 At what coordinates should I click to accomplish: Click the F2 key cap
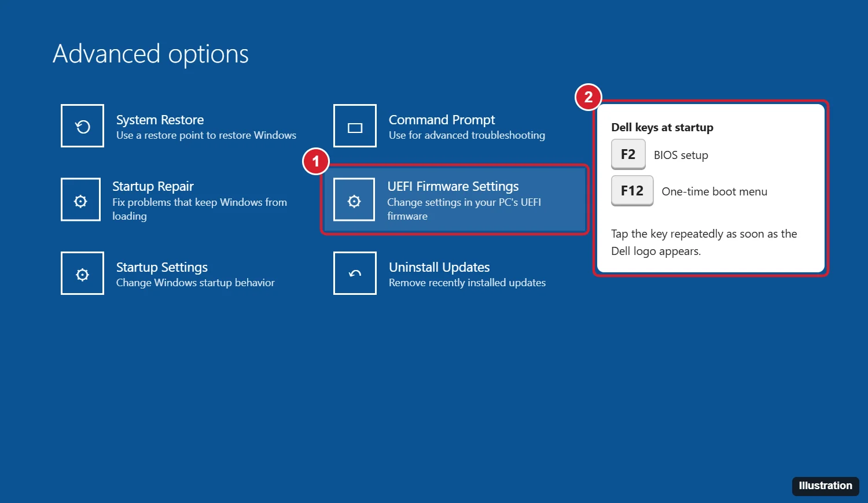(628, 154)
